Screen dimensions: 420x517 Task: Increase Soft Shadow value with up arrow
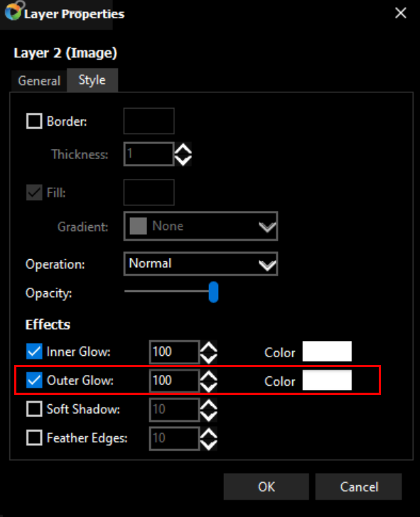coord(208,404)
